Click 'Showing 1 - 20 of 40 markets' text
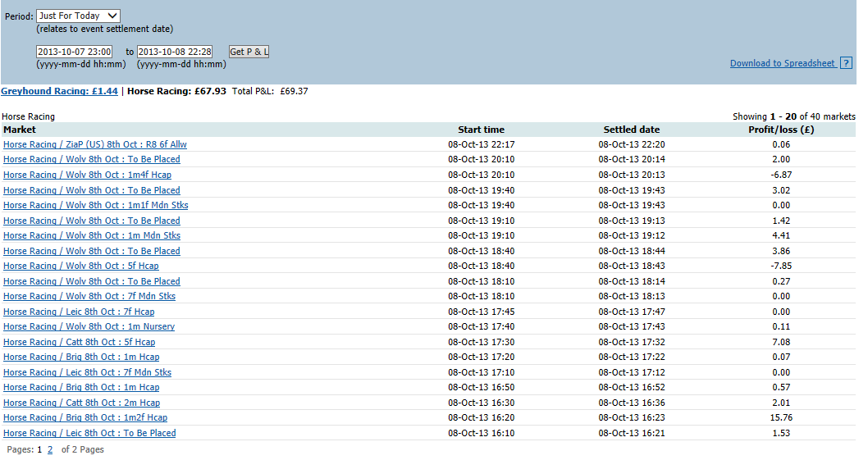This screenshot has width=868, height=460. pos(794,116)
